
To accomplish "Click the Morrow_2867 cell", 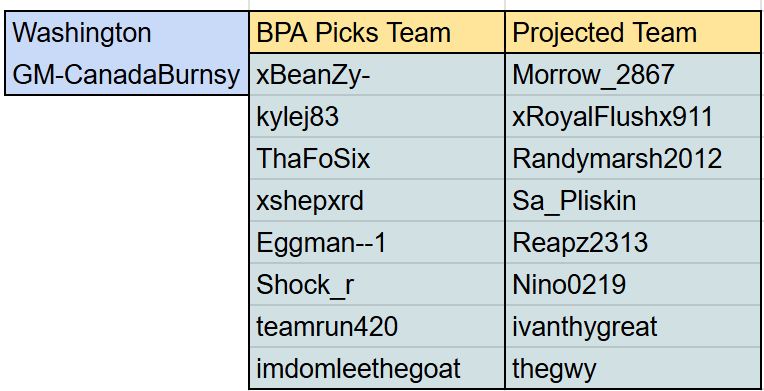I will coord(632,74).
